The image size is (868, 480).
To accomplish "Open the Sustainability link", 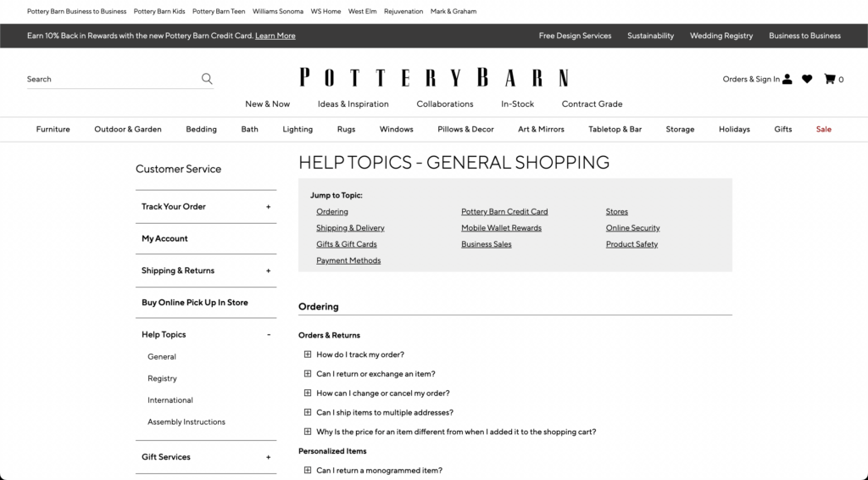I will tap(650, 36).
